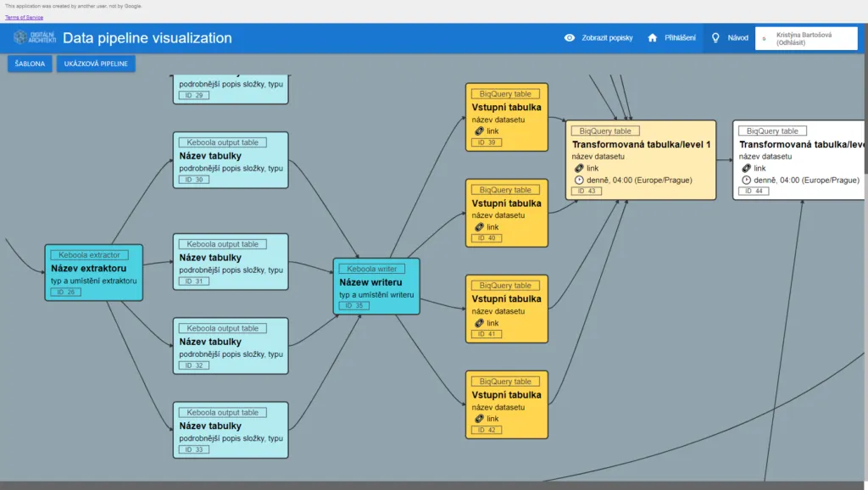The width and height of the screenshot is (868, 490).
Task: Click Vstupní tabulka title in ID 41
Action: tap(507, 299)
